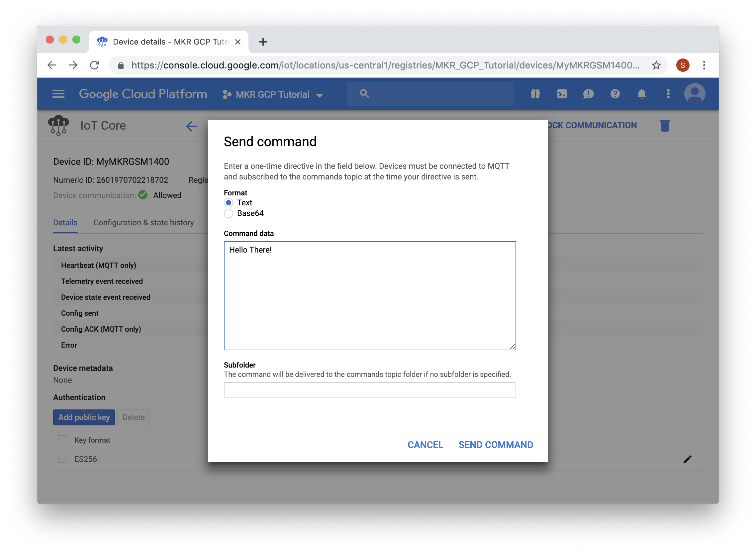Check the Key format header checkbox
Viewport: 756px width, 553px height.
[x=62, y=440]
